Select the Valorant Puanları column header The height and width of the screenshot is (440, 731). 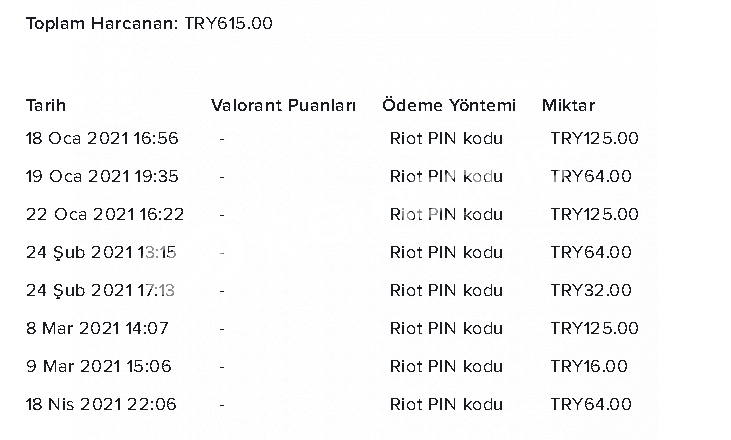click(x=283, y=105)
